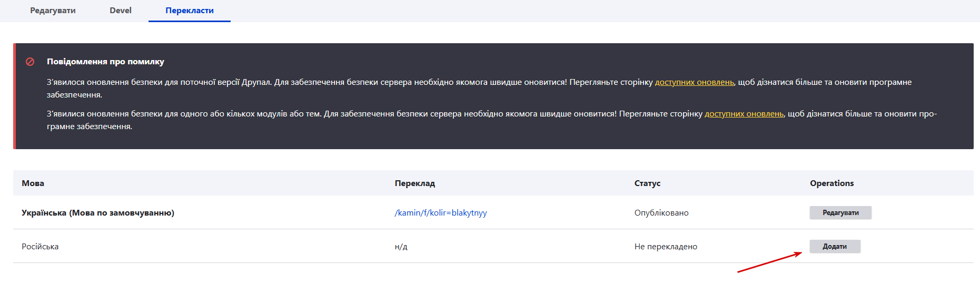Click the Мова column header
This screenshot has height=302, width=980.
coord(33,183)
